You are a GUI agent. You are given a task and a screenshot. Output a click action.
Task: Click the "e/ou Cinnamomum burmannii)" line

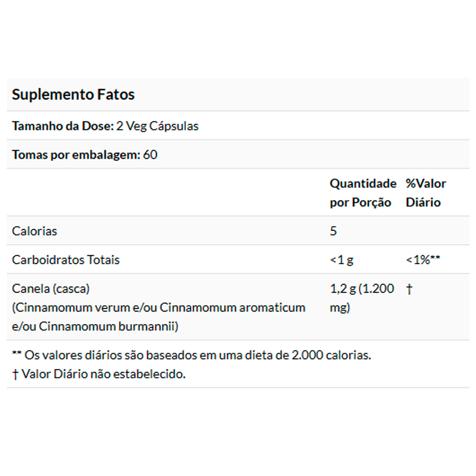[x=95, y=327]
